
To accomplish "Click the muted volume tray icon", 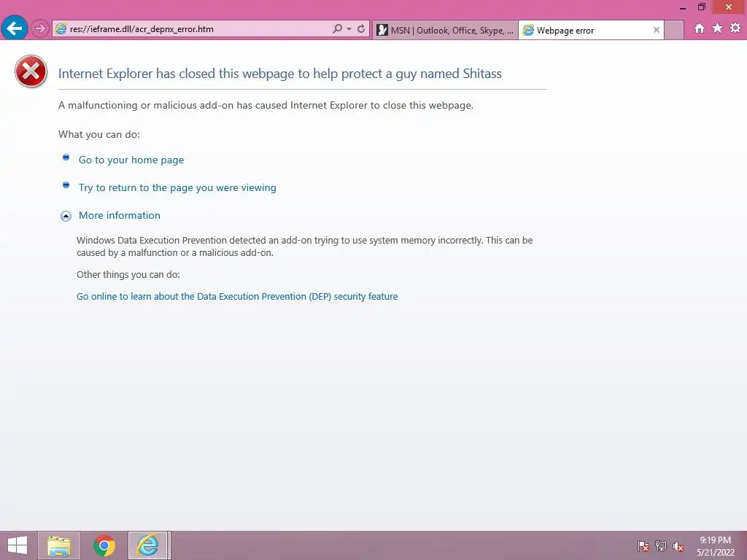I will coord(678,546).
